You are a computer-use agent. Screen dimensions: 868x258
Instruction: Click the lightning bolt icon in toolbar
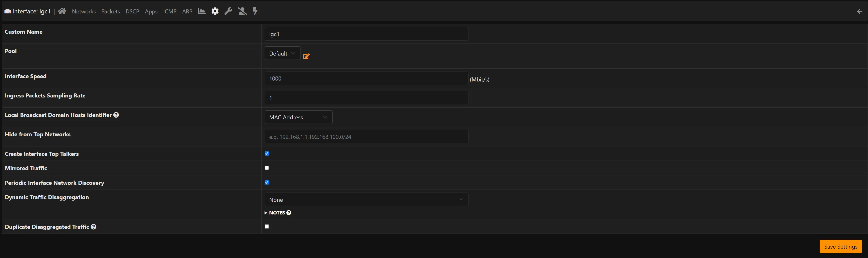(255, 11)
